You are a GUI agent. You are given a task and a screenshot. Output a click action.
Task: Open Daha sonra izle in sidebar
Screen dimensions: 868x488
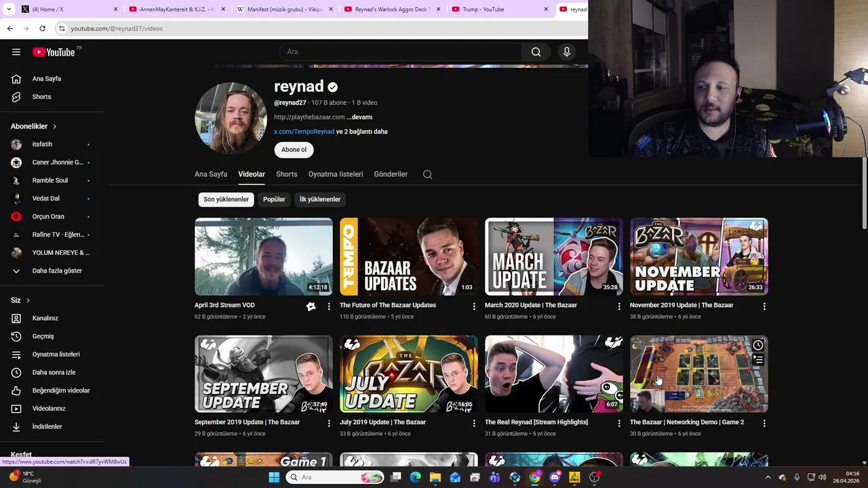(x=52, y=372)
